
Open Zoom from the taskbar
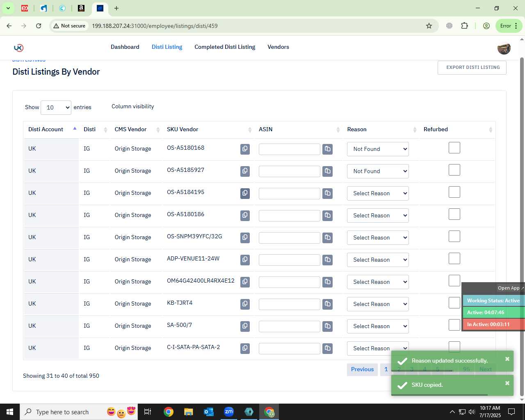coord(229,412)
